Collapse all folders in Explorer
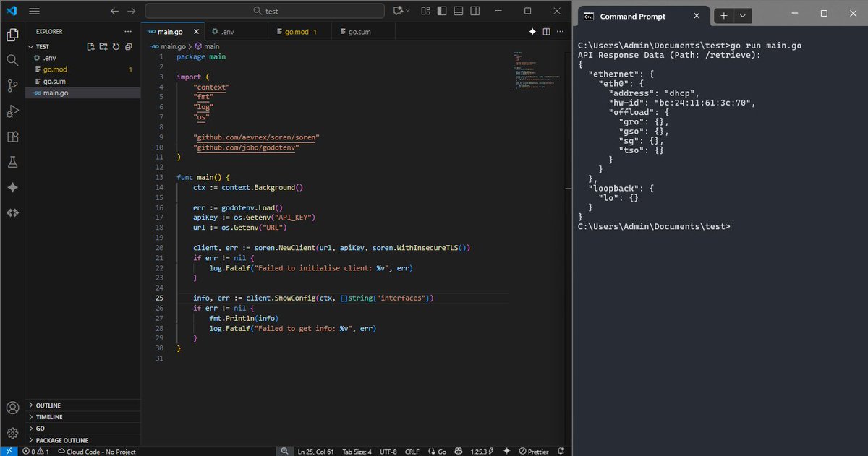The image size is (868, 456). point(127,46)
